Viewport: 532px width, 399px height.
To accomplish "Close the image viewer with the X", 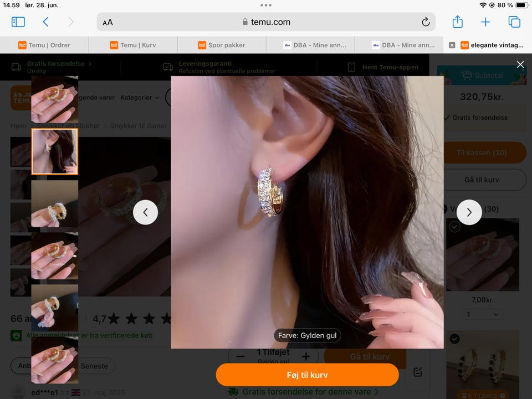I will (x=520, y=64).
